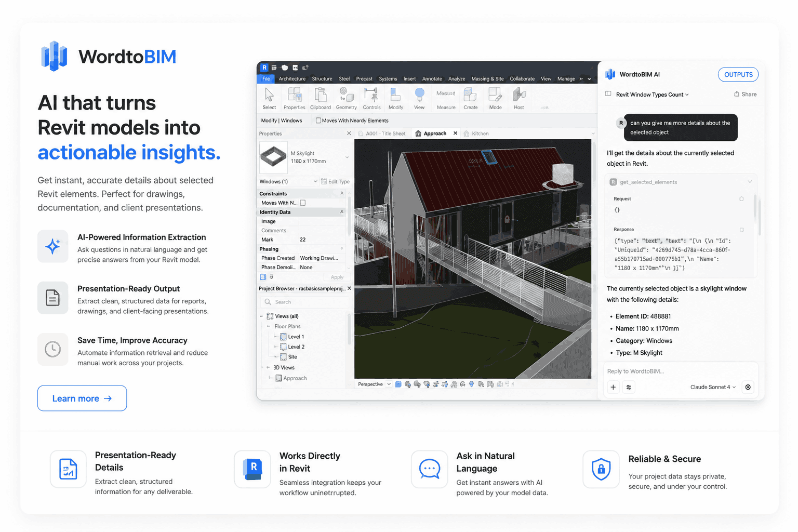Click the Mark value 22 field
This screenshot has height=532, width=798.
tap(322, 240)
